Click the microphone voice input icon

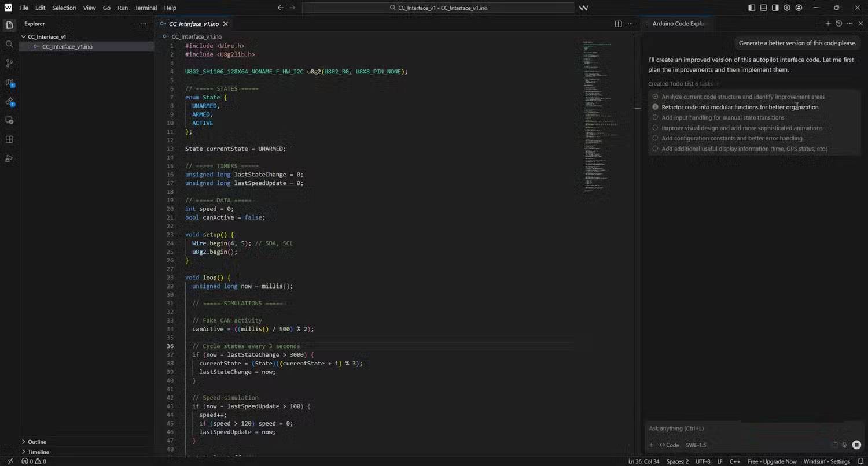[845, 445]
